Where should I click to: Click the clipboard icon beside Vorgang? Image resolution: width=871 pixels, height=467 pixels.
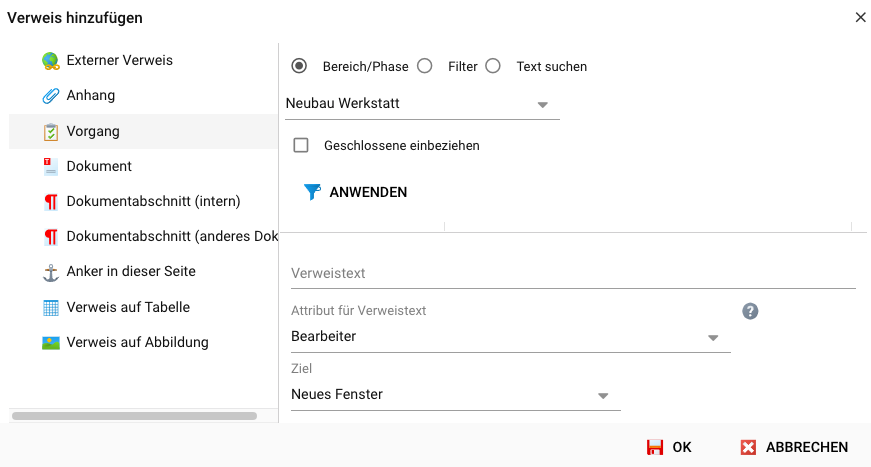pos(51,132)
